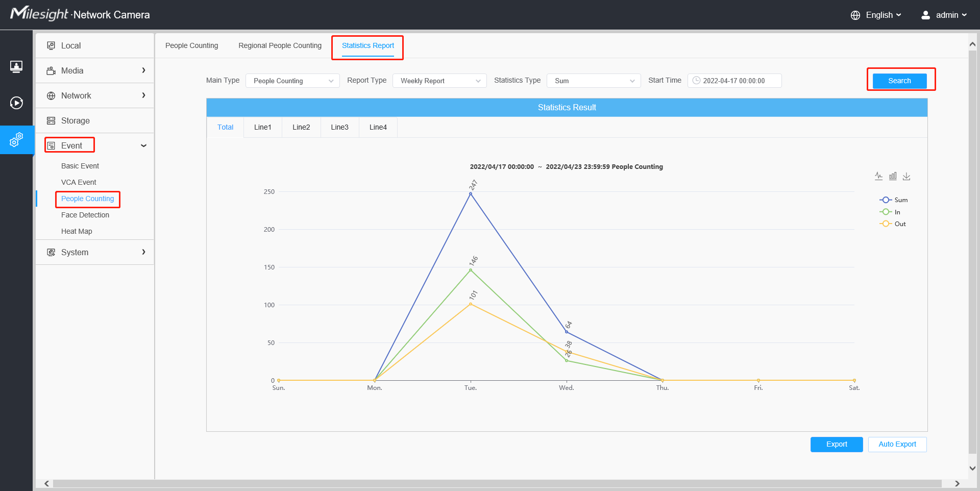Open VCA Event in sidebar

pos(79,182)
